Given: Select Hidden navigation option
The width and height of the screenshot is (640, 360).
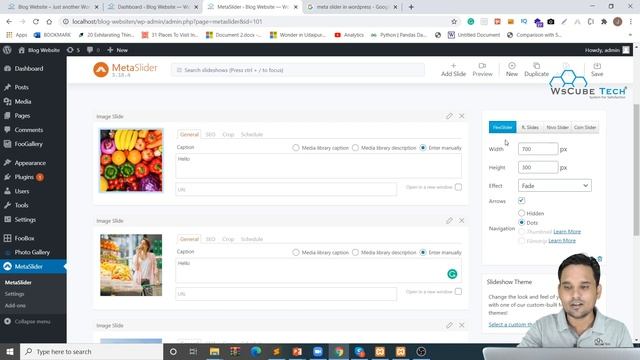Looking at the screenshot, I should click(521, 213).
